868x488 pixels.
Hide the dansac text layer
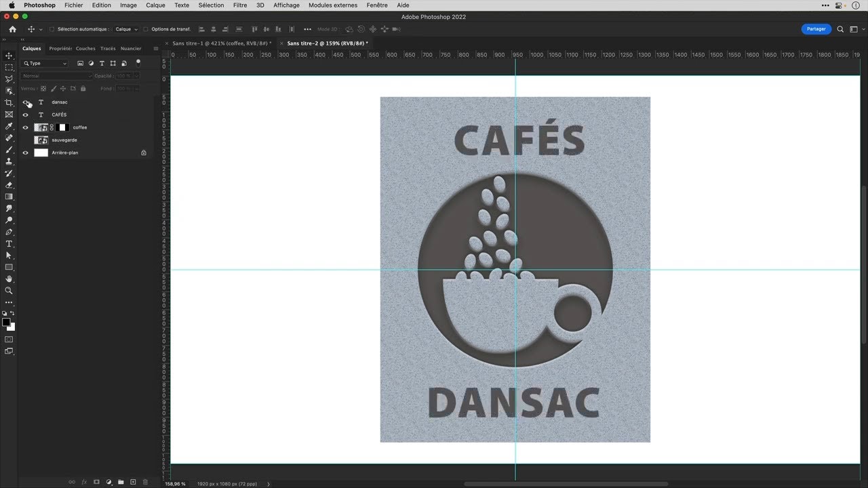[x=26, y=102]
